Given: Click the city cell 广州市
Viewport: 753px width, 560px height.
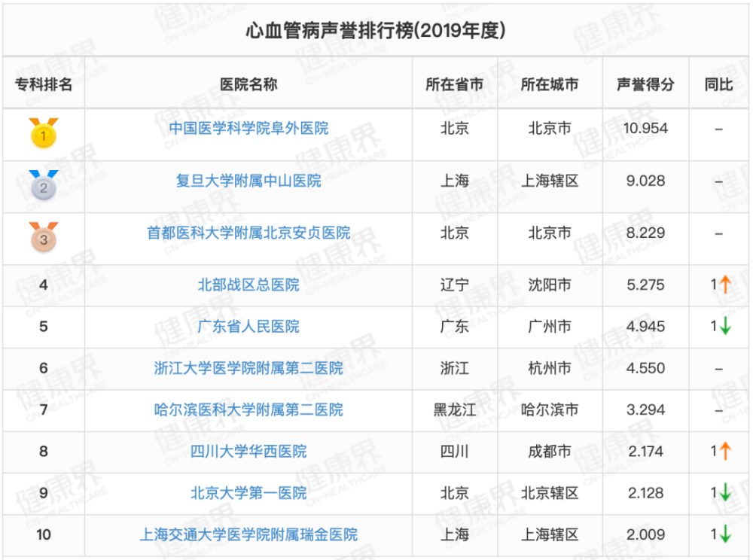Looking at the screenshot, I should (x=550, y=327).
